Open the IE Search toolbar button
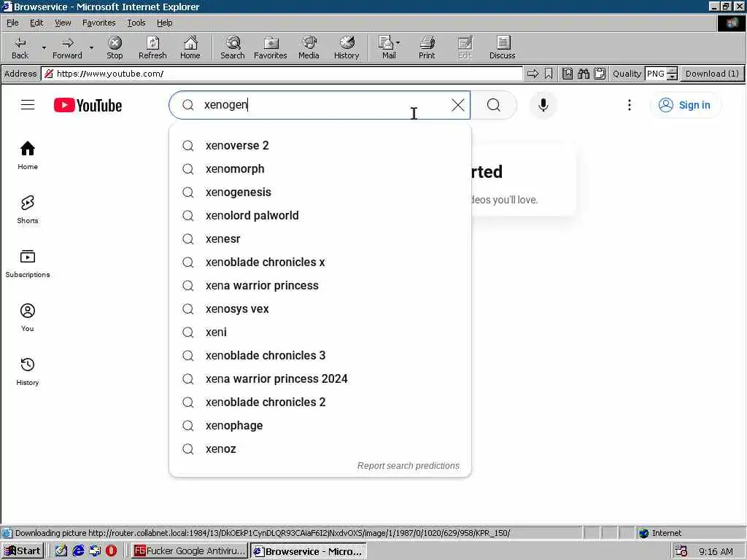The image size is (747, 560). (233, 47)
